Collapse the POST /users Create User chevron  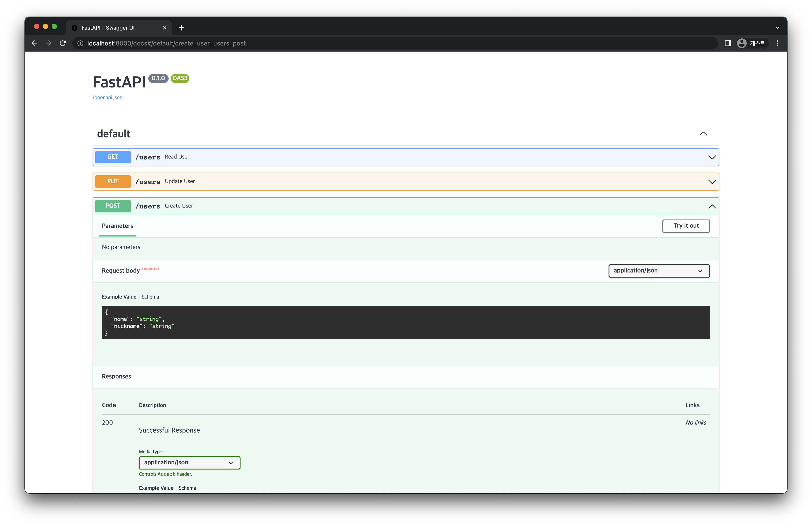click(x=712, y=206)
